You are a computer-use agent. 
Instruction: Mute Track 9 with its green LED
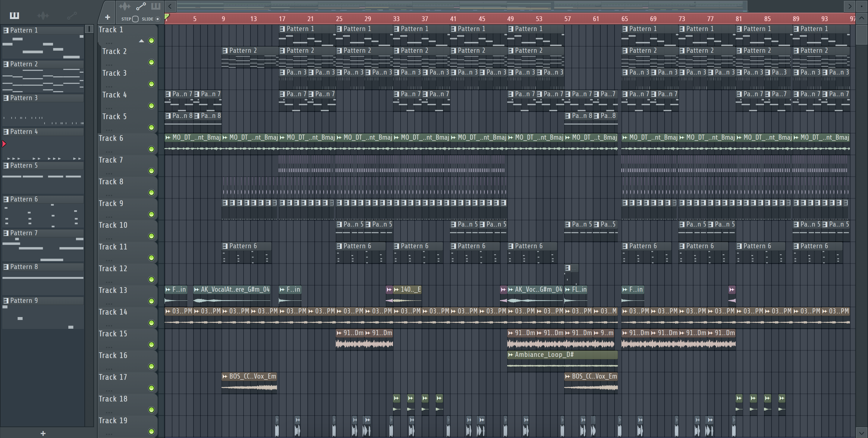pos(151,214)
